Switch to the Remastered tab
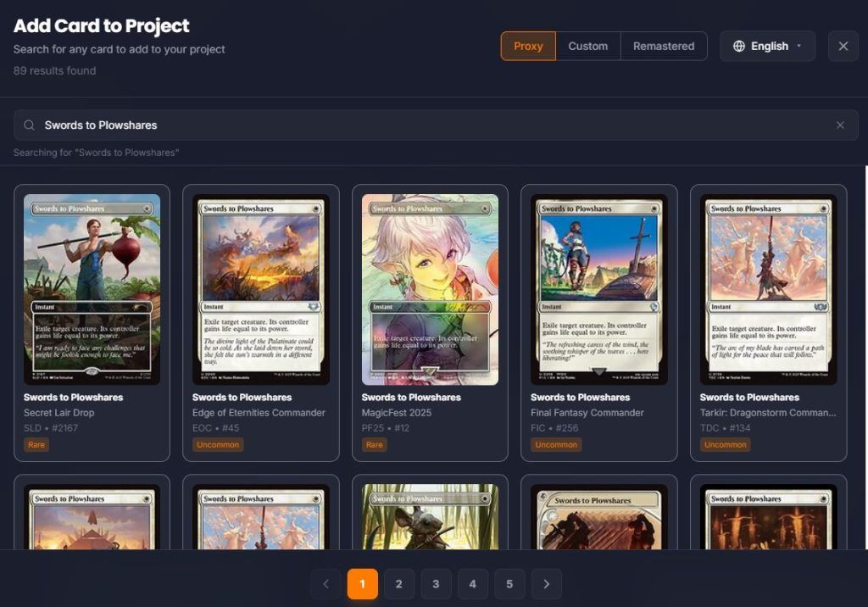 pyautogui.click(x=664, y=46)
